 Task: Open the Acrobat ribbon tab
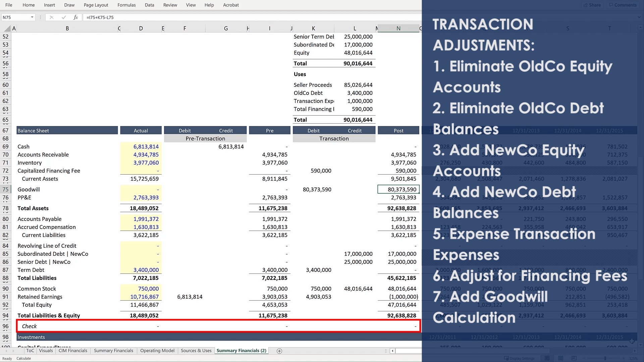coord(231,5)
